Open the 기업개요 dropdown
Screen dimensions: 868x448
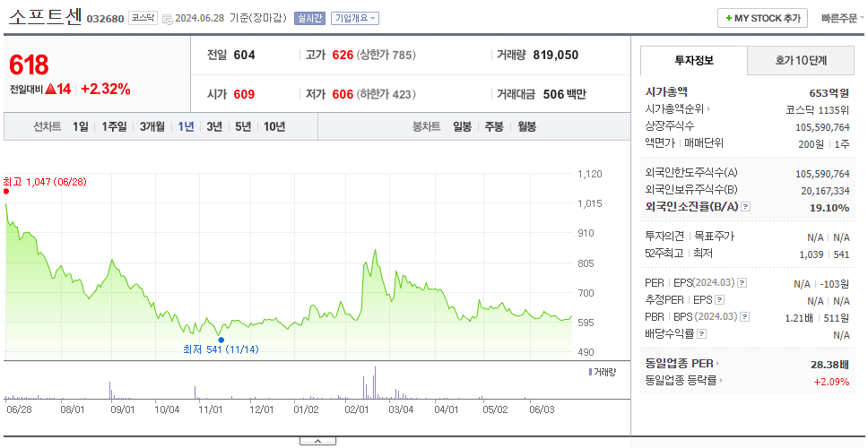355,18
